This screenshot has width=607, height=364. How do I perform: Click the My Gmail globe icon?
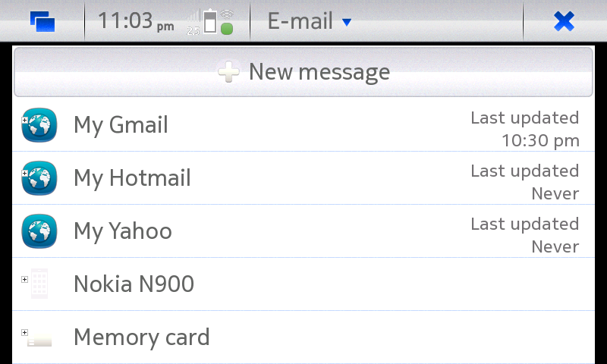coord(39,125)
